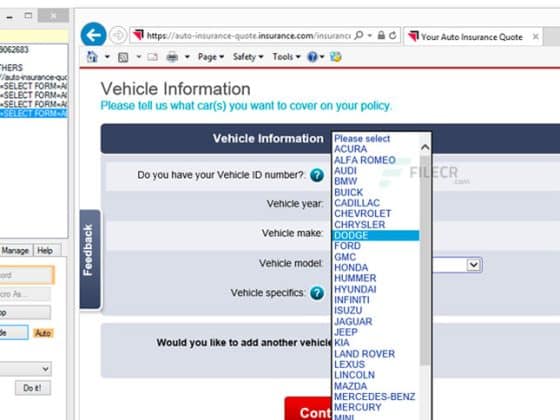Select INFINITI in make list

click(352, 300)
